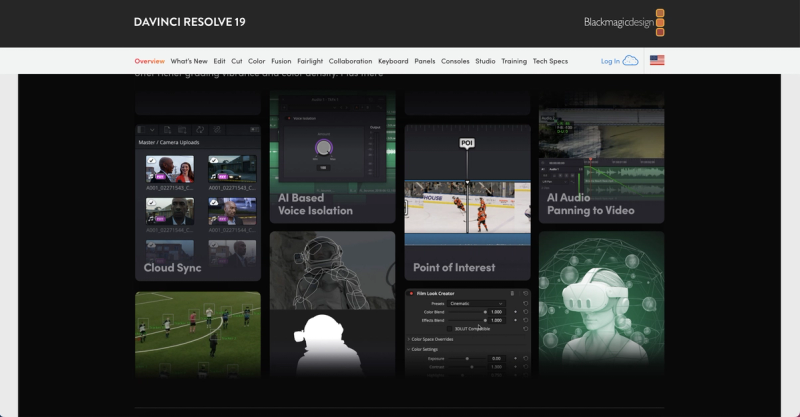Viewport: 800px width, 417px height.
Task: Click the sync arrows icon in Cloud Sync toolbar
Action: (200, 130)
